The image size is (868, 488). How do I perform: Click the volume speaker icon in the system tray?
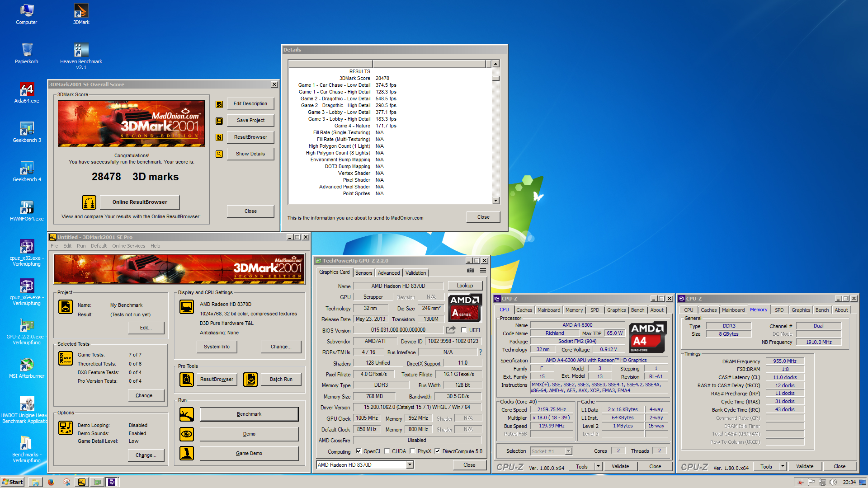pos(833,482)
